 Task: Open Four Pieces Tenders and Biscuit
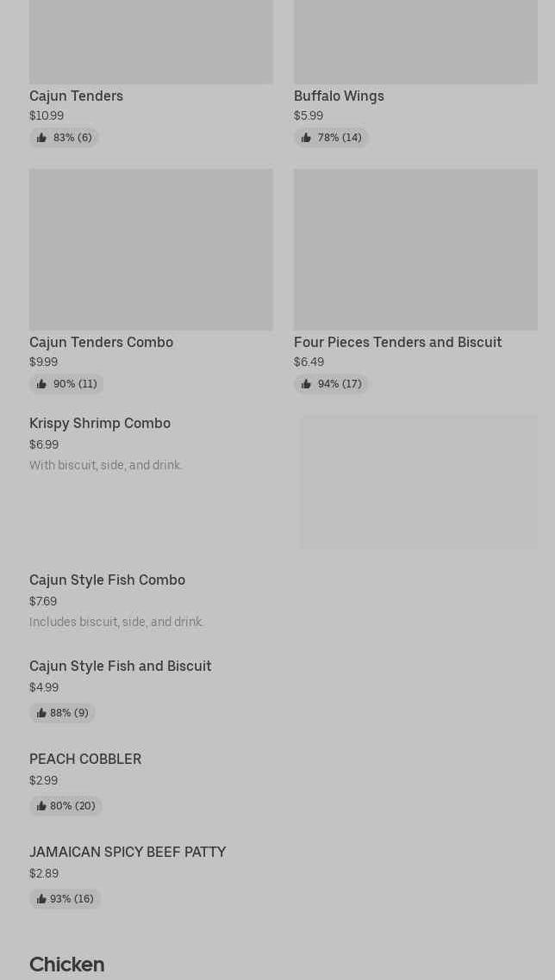point(397,342)
